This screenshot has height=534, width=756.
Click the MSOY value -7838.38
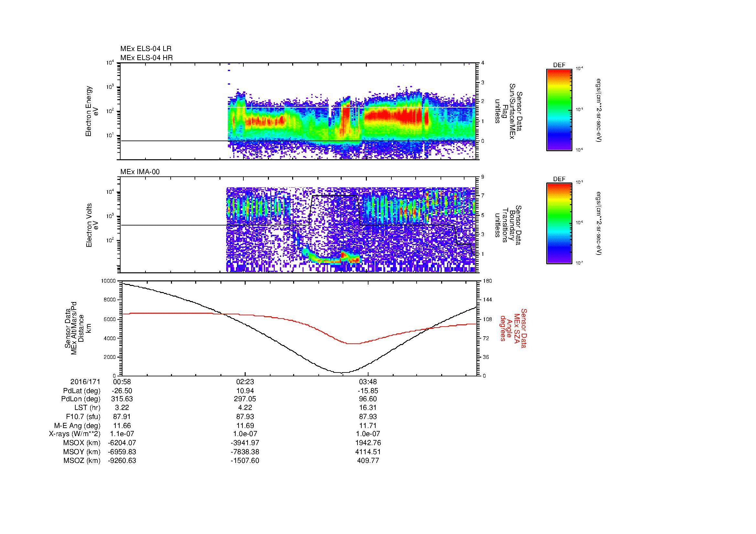click(245, 452)
